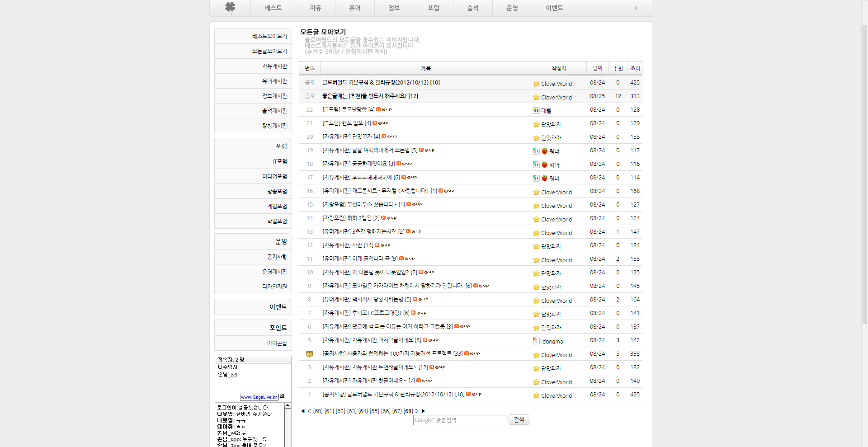Click the 검색 search button
Screen dimensions: 868x447
click(519, 420)
